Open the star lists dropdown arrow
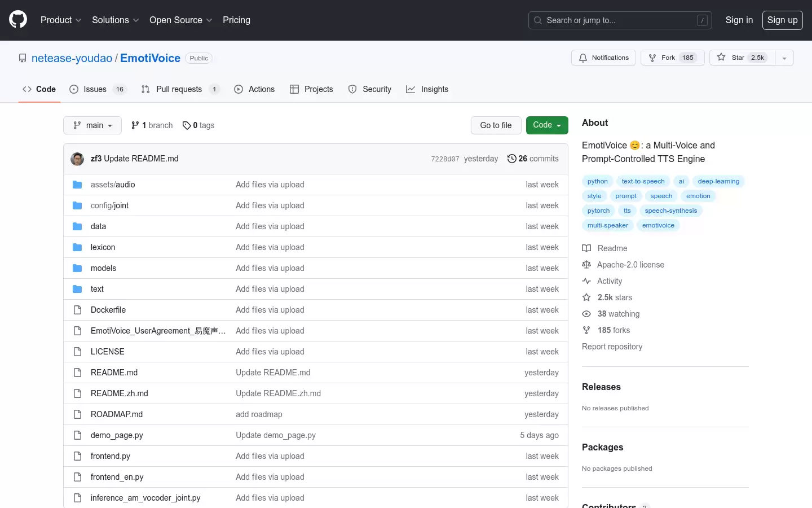 [784, 58]
